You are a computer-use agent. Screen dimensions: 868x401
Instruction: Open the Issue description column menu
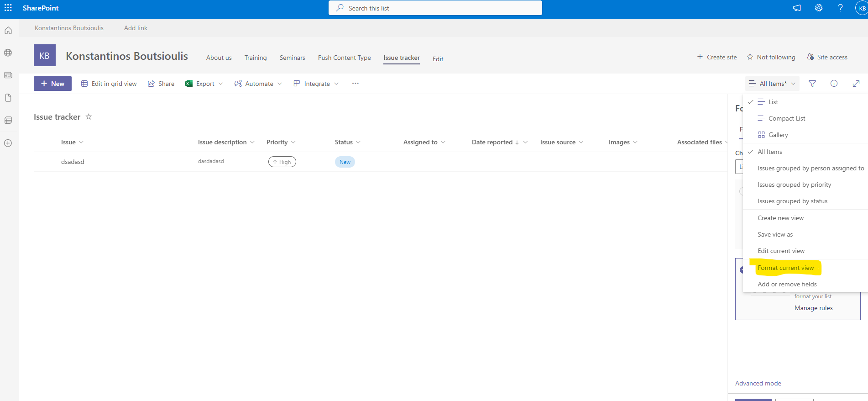pyautogui.click(x=226, y=142)
